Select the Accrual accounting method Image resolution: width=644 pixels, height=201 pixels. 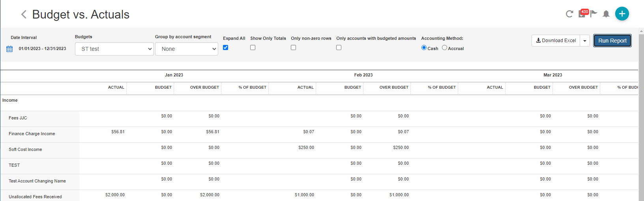pos(445,48)
